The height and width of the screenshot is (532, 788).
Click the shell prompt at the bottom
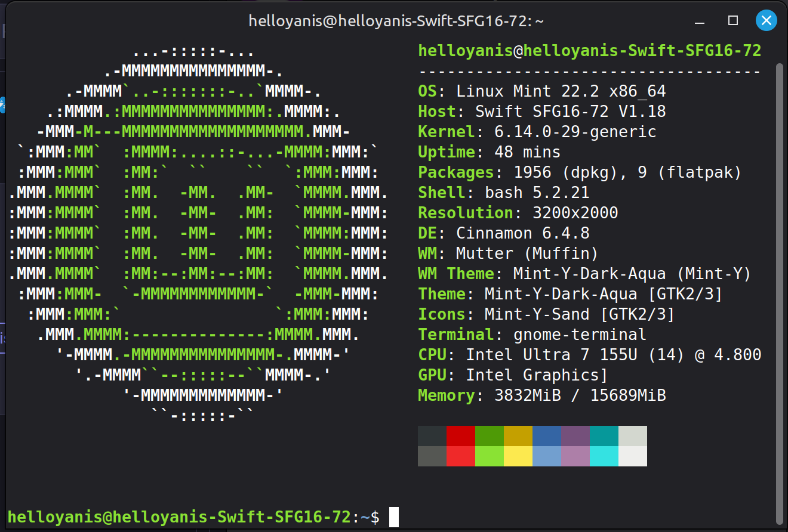point(239,518)
